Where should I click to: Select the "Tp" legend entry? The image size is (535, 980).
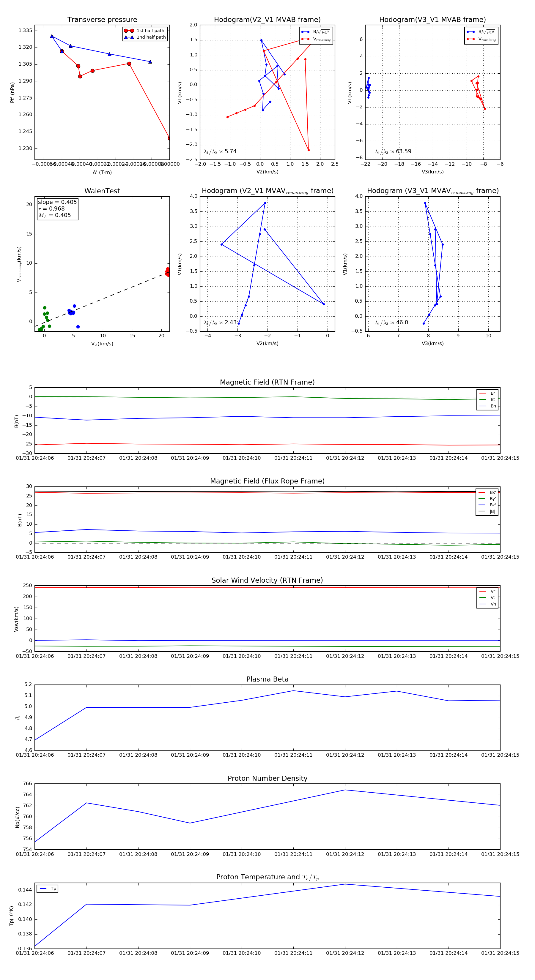point(48,889)
